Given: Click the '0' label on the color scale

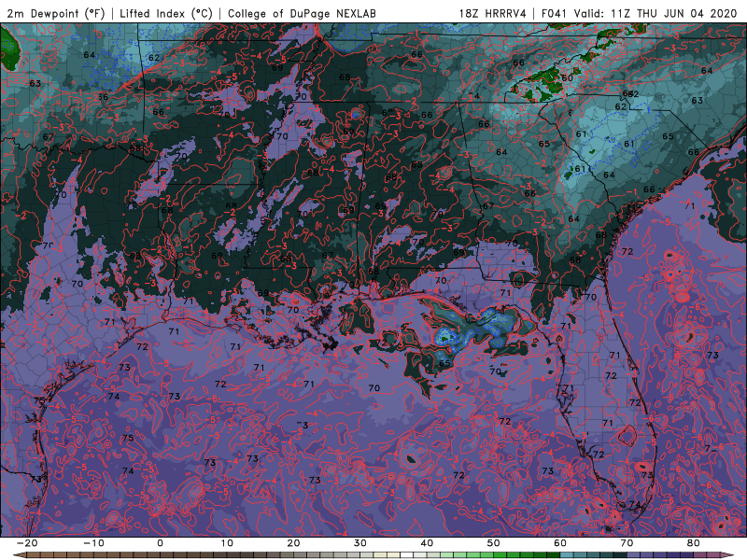Looking at the screenshot, I should 160,543.
